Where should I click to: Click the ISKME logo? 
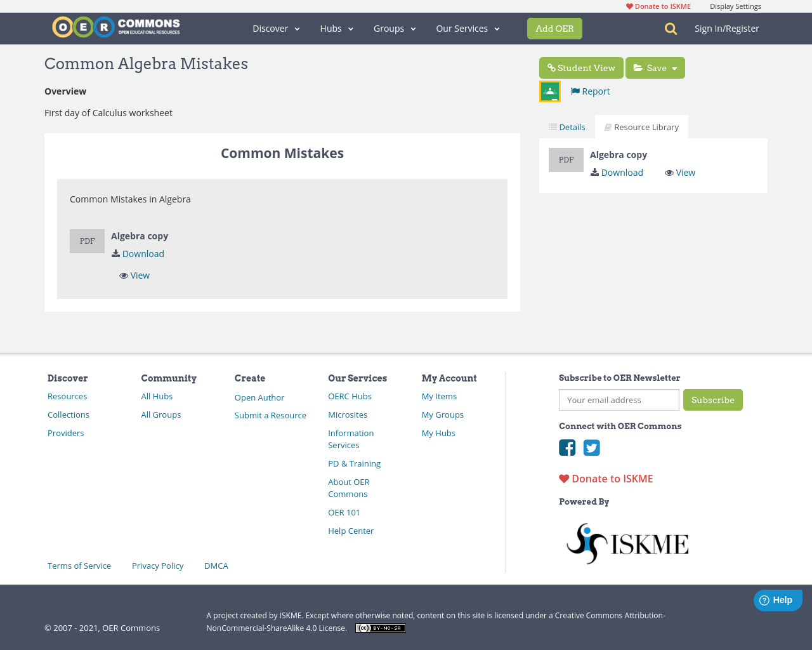[627, 543]
